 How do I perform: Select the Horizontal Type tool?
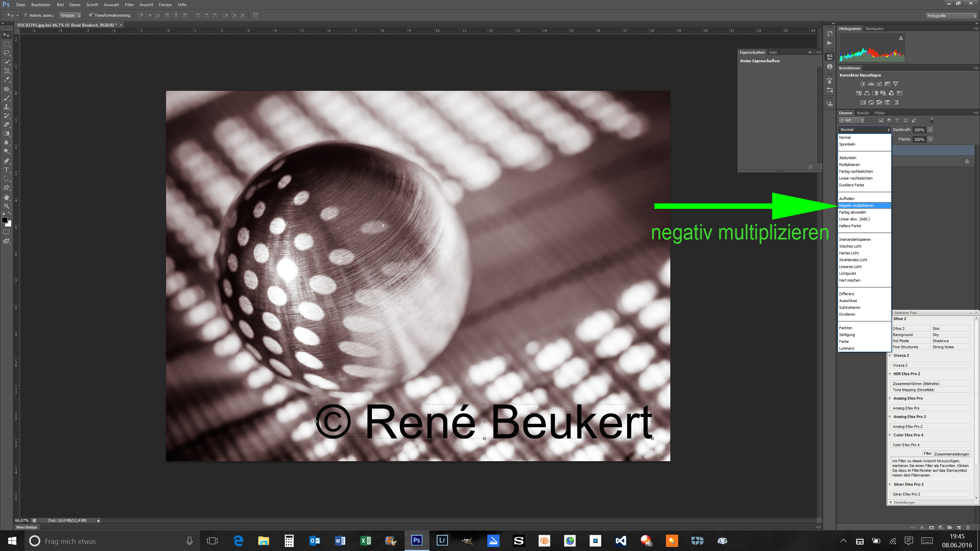pyautogui.click(x=6, y=170)
